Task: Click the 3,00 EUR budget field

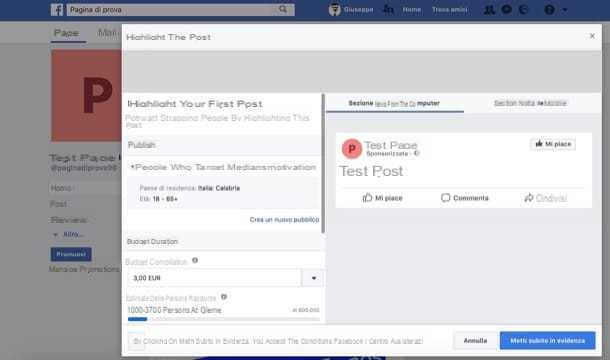Action: (215, 278)
